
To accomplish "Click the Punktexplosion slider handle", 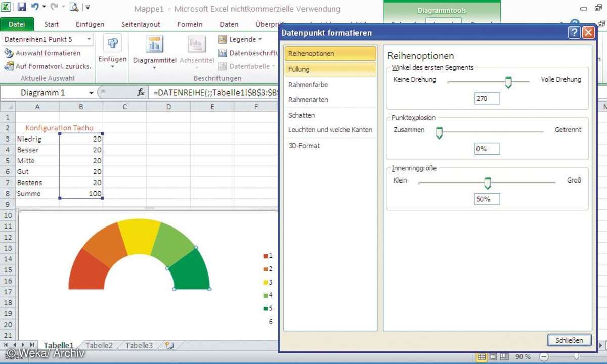I will 439,133.
